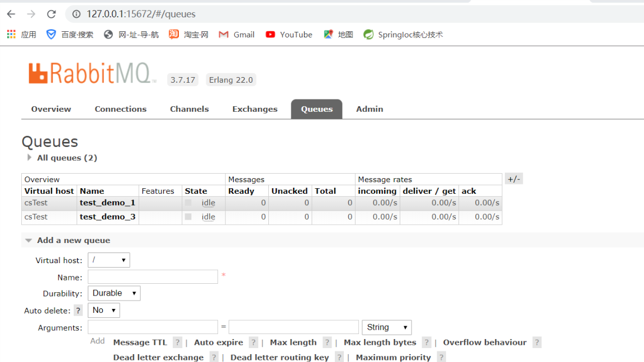Switch to the Admin tab
The width and height of the screenshot is (644, 362).
370,109
